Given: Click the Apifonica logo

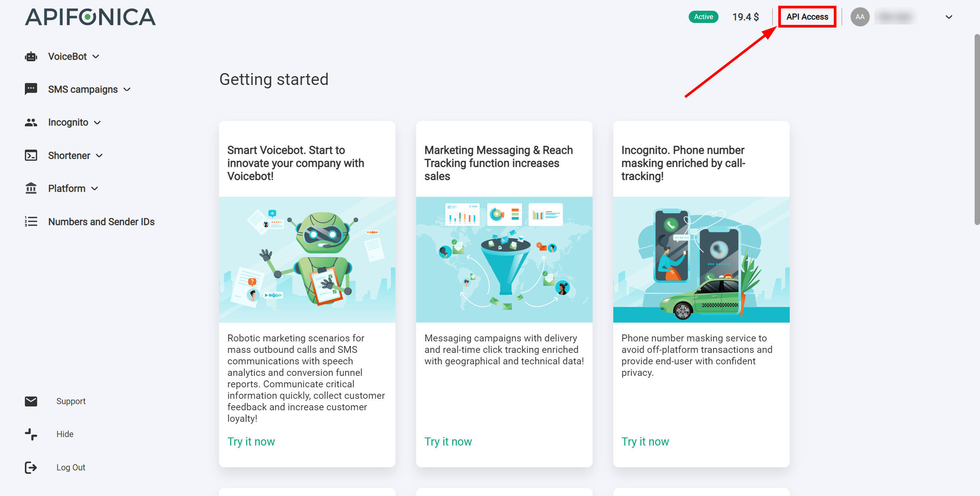Looking at the screenshot, I should pyautogui.click(x=90, y=17).
